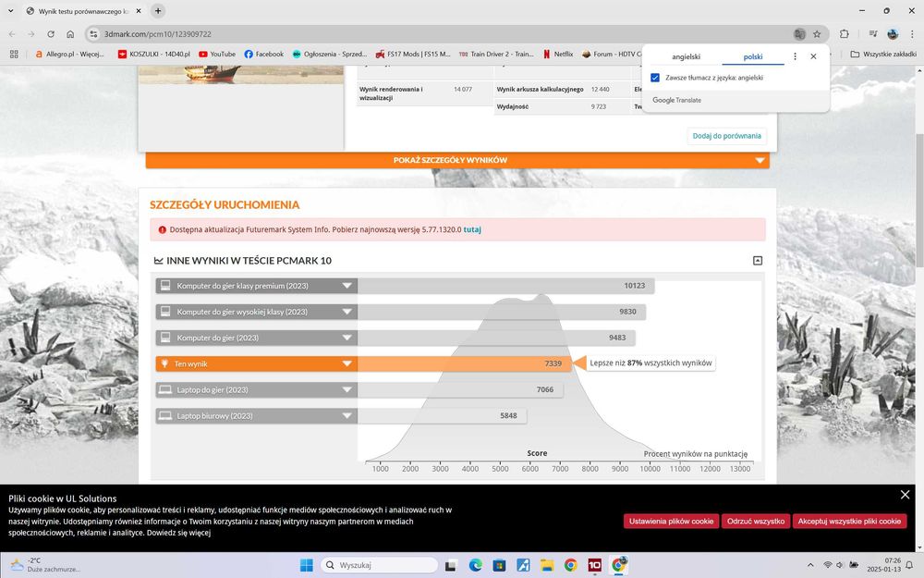
Task: Open the YouTube bookmark
Action: [x=217, y=54]
